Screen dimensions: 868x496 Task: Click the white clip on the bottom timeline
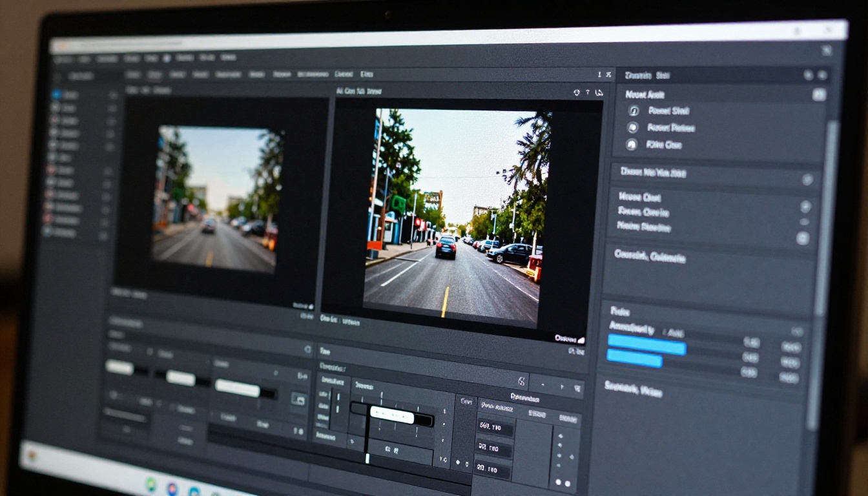[391, 415]
